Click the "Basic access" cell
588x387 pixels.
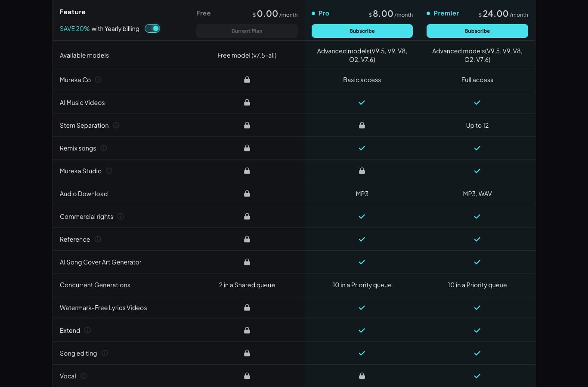click(362, 80)
